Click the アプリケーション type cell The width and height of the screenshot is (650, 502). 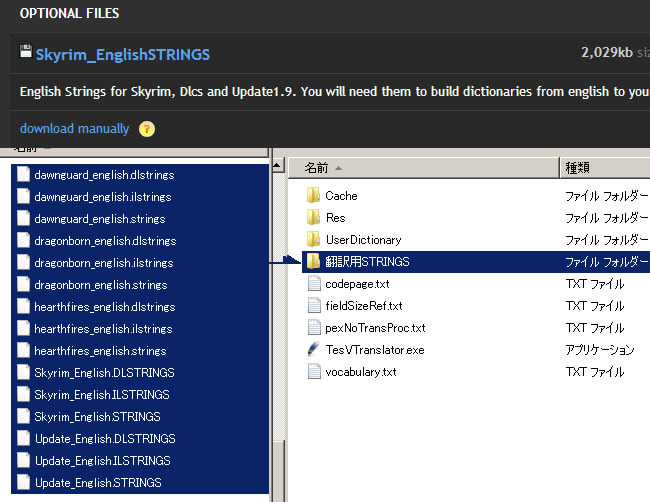pos(600,350)
